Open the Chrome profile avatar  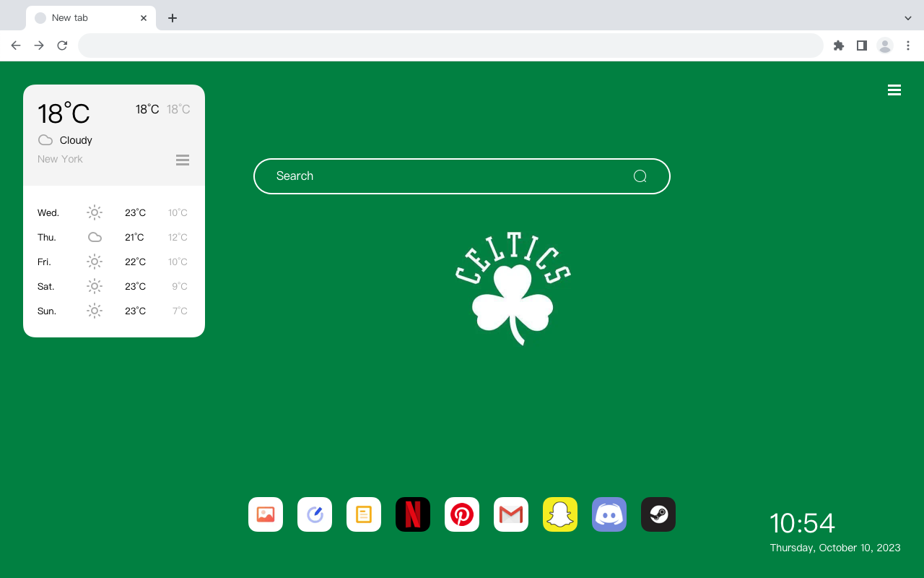click(885, 46)
